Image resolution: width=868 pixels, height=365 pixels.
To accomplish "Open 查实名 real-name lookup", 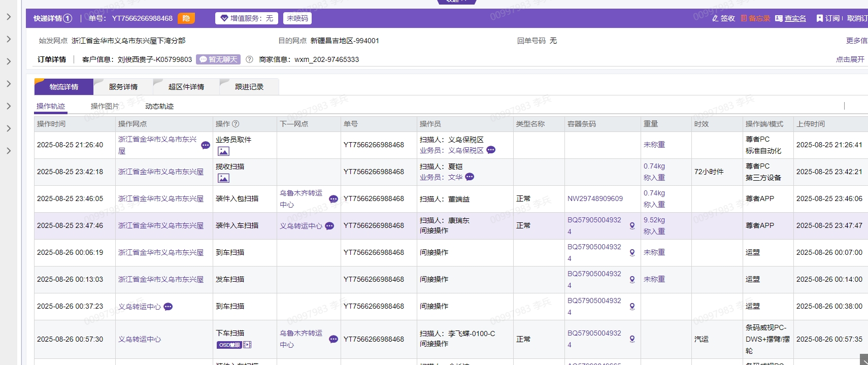I will pyautogui.click(x=791, y=18).
